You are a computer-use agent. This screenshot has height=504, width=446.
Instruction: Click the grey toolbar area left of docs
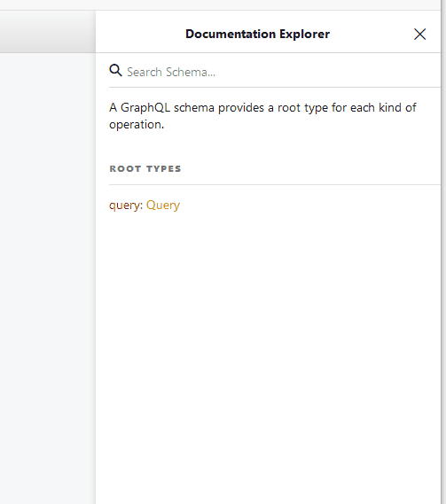pyautogui.click(x=48, y=32)
